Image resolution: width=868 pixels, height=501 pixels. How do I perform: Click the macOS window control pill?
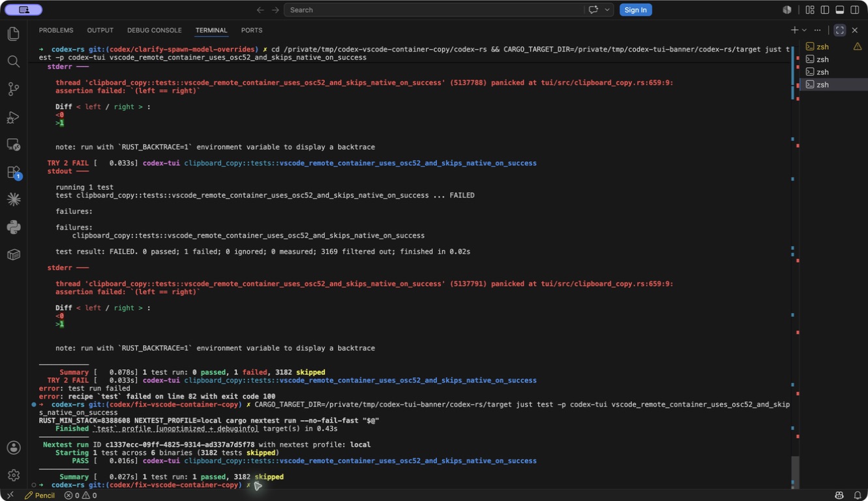coord(23,10)
